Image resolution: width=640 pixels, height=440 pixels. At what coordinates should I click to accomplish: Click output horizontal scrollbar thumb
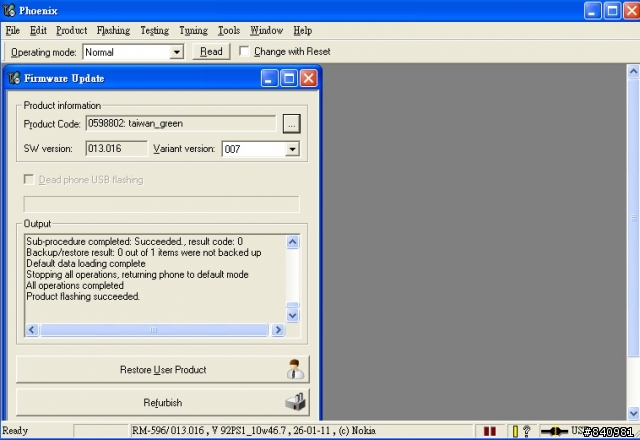tap(154, 329)
